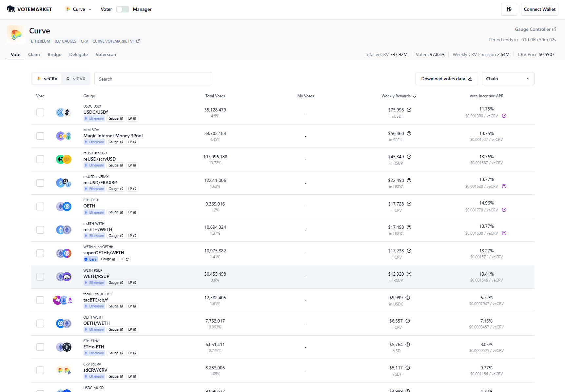Switch to the Bridge tab
Image resolution: width=565 pixels, height=392 pixels.
pyautogui.click(x=54, y=54)
